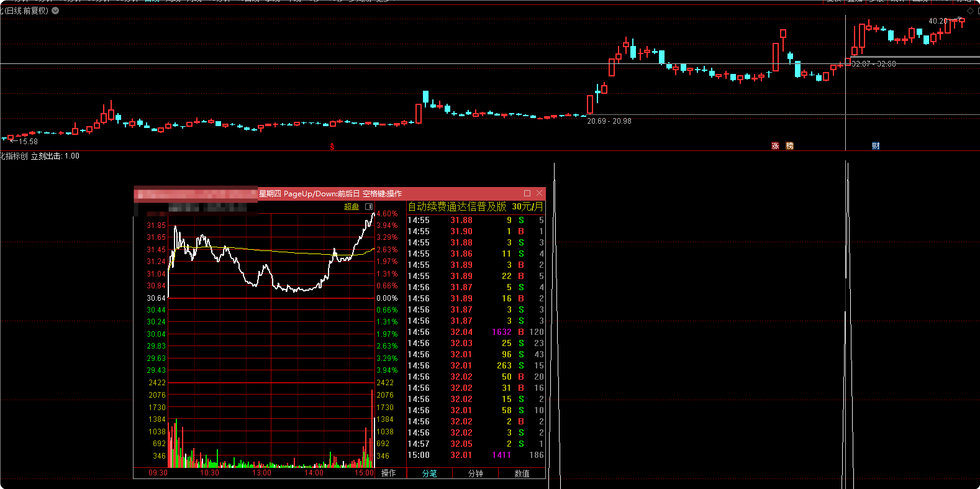This screenshot has width=980, height=489.
Task: Open the 操作 menu in popup
Action: 389,473
